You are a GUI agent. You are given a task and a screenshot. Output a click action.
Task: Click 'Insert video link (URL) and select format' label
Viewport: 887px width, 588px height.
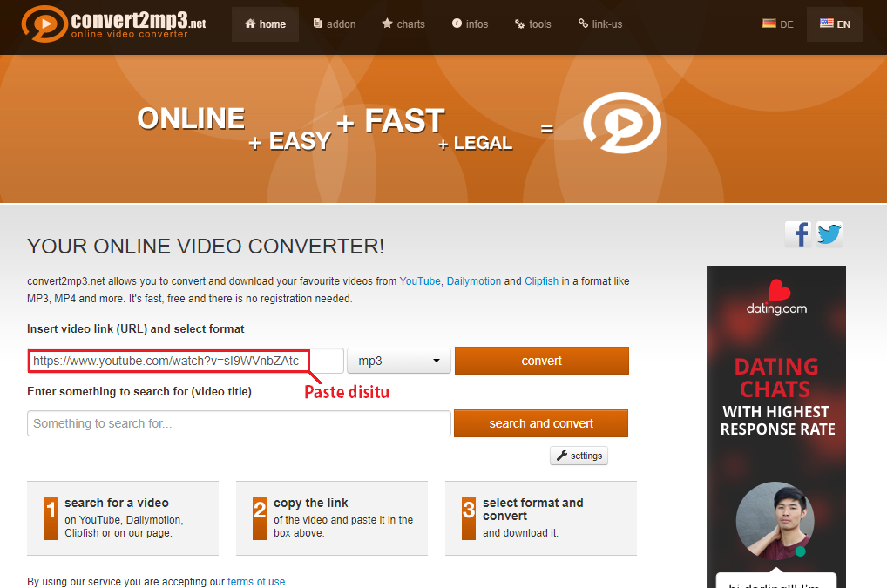tap(136, 328)
